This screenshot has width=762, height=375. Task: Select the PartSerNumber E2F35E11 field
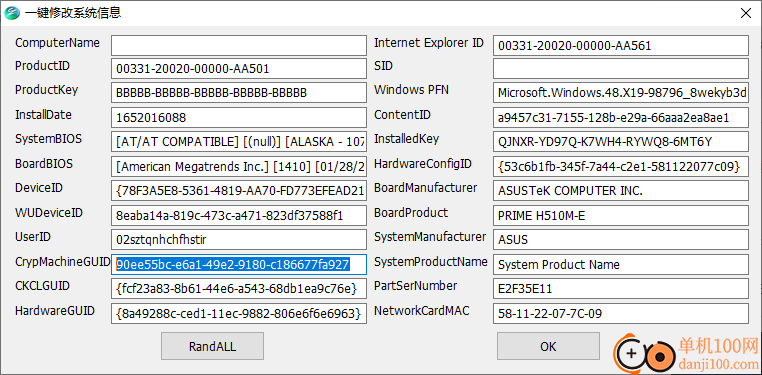[621, 289]
